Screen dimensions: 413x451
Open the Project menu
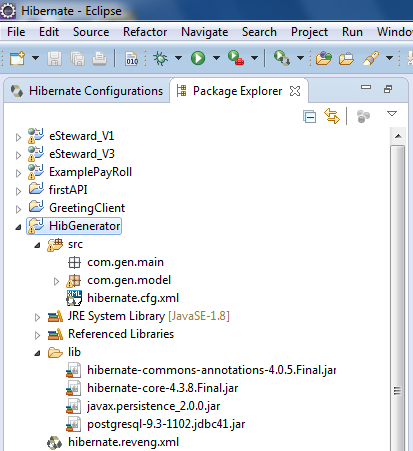click(309, 32)
